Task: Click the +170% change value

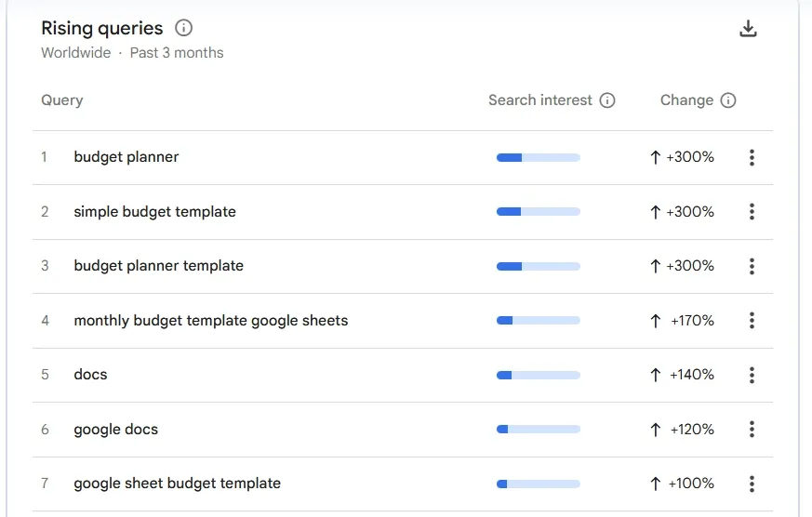Action: tap(692, 321)
